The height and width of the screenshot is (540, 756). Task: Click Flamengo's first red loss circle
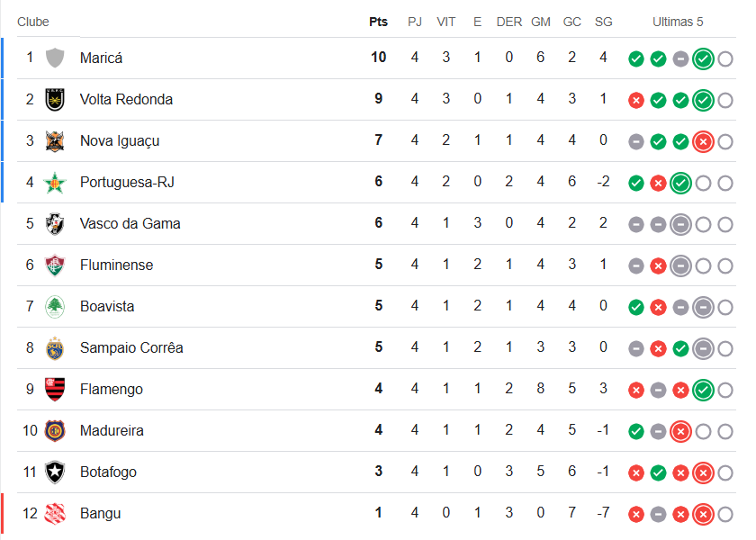(x=636, y=390)
